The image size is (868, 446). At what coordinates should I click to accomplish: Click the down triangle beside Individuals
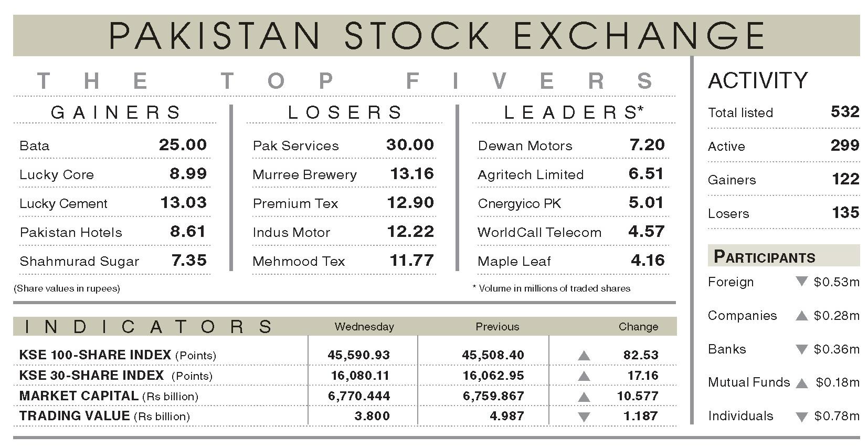(801, 417)
